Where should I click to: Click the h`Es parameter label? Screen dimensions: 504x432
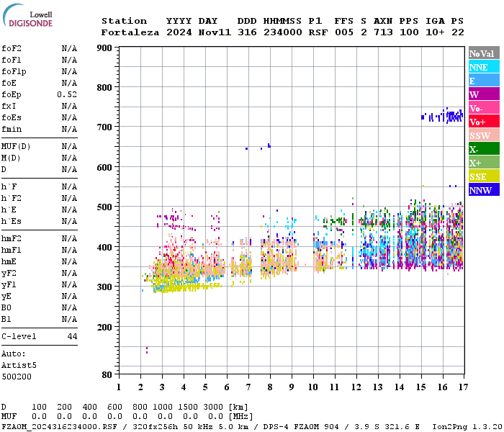pyautogui.click(x=12, y=222)
